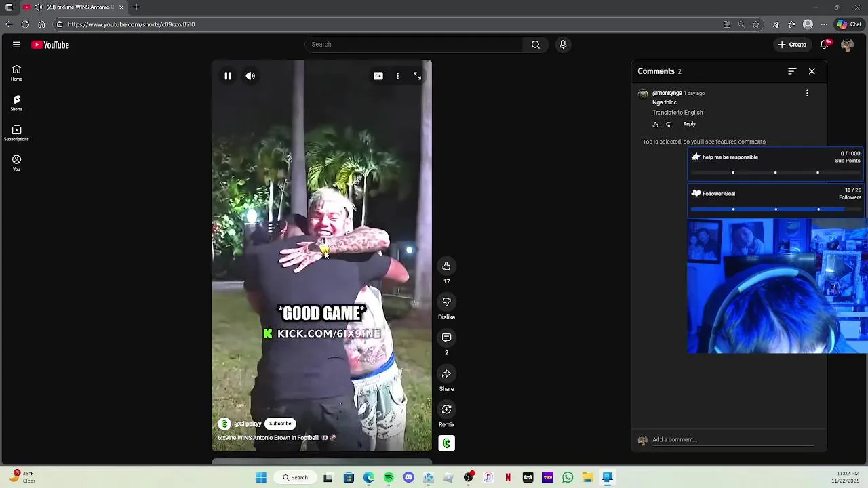Screen dimensions: 868x488
Task: Click the 'Add a comment...' field
Action: [x=732, y=439]
